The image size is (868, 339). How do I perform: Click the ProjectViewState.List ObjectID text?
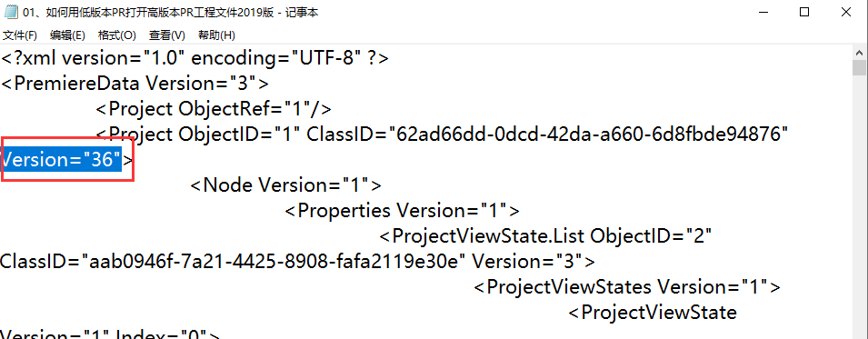pos(544,236)
